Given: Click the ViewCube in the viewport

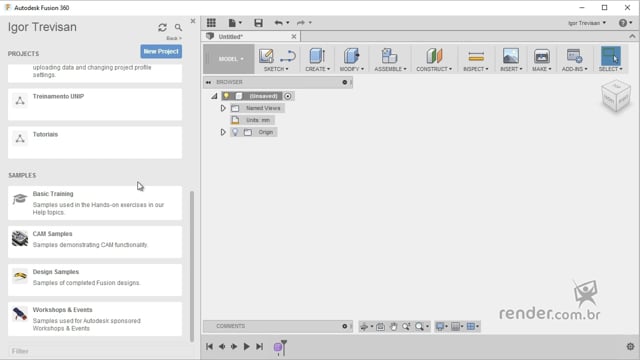Looking at the screenshot, I should click(616, 96).
